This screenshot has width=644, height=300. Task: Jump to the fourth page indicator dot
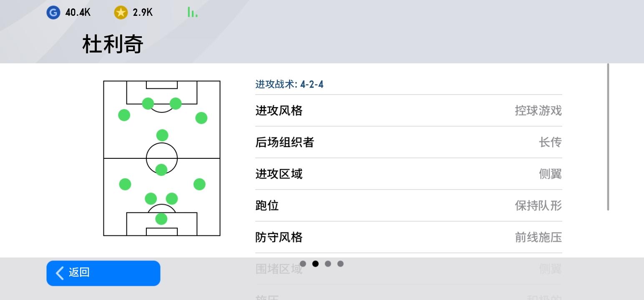(340, 264)
